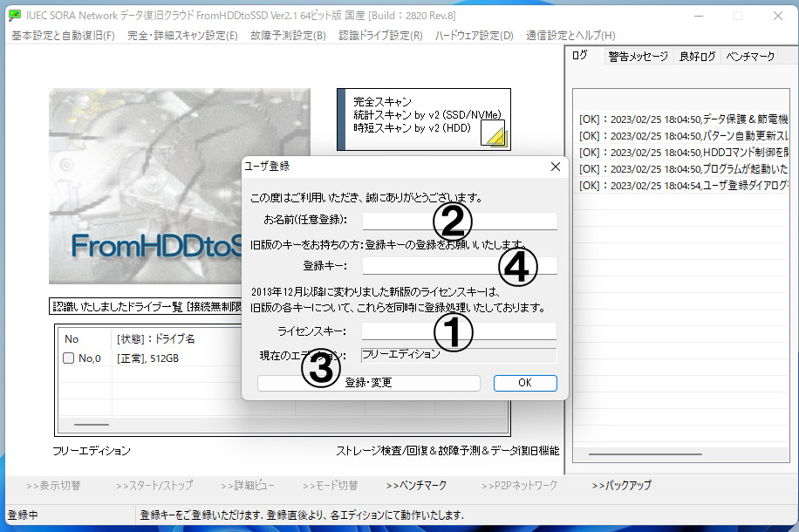Screen dimensions: 799x532
Task: Check the No,0 drive checkbox
Action: click(x=68, y=358)
